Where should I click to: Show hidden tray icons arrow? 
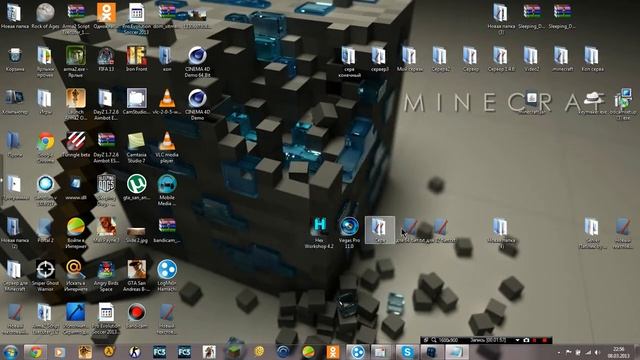559,352
